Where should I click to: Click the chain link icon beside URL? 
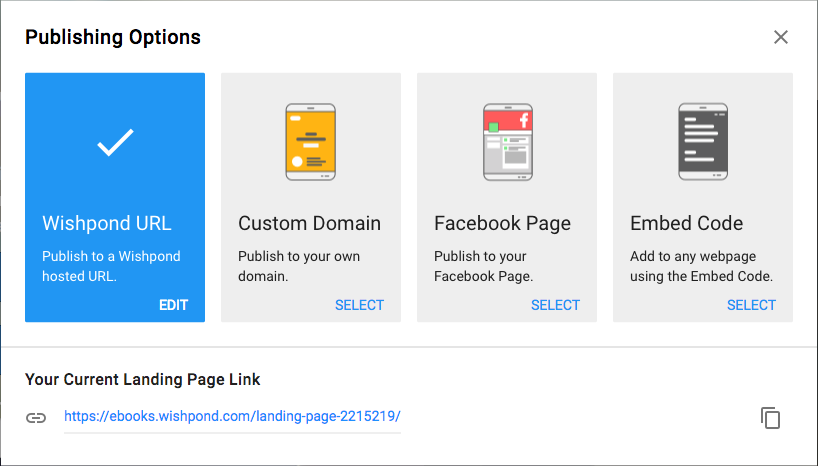pyautogui.click(x=36, y=417)
